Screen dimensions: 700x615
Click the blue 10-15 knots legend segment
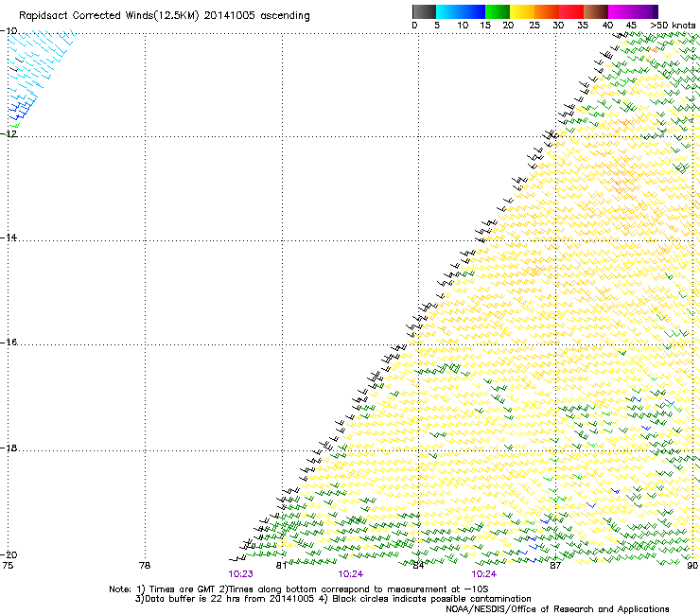472,11
